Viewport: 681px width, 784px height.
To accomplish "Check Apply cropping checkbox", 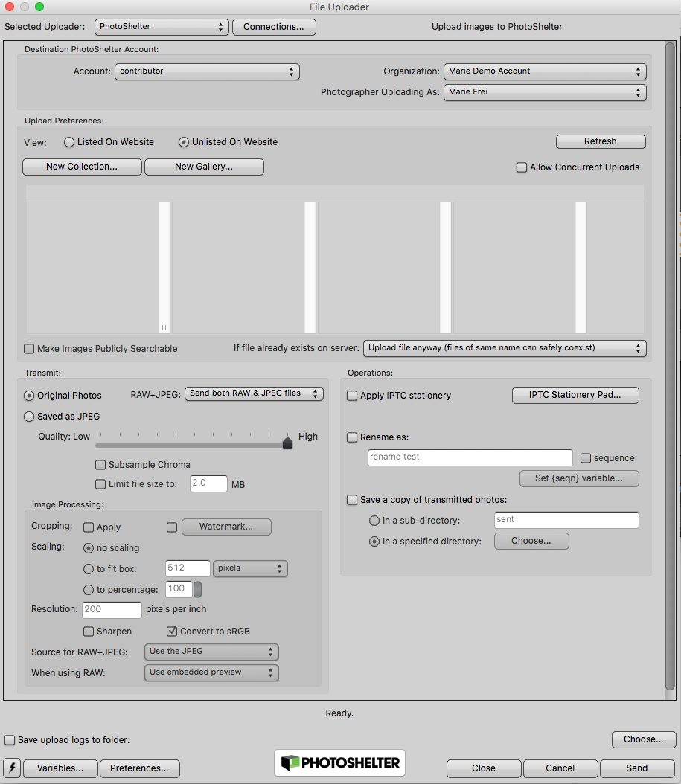I will tap(89, 527).
